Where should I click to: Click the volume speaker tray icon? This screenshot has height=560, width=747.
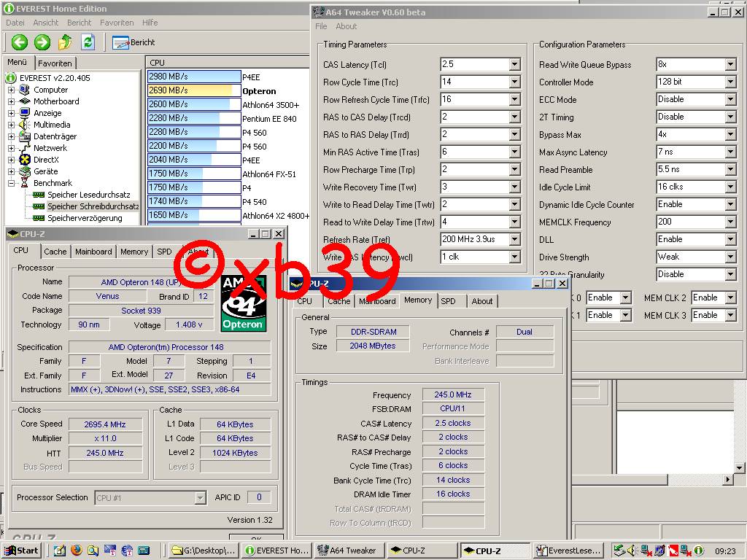(x=632, y=551)
